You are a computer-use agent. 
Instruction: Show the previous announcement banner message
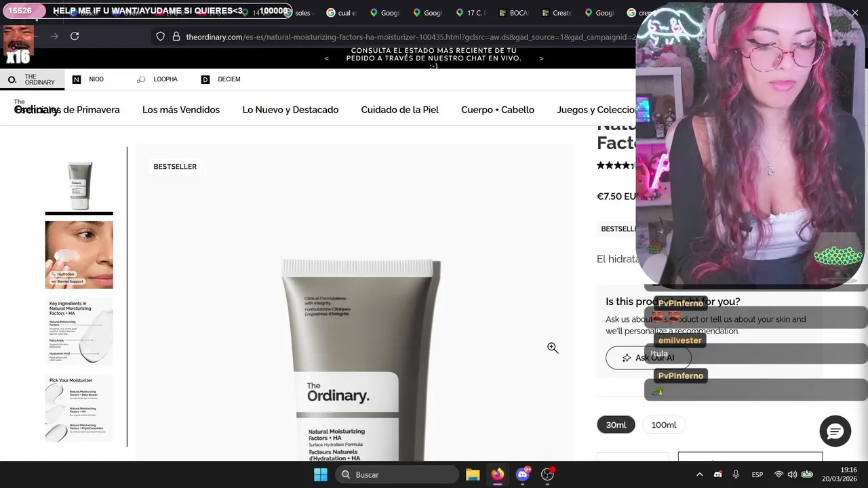click(x=326, y=58)
